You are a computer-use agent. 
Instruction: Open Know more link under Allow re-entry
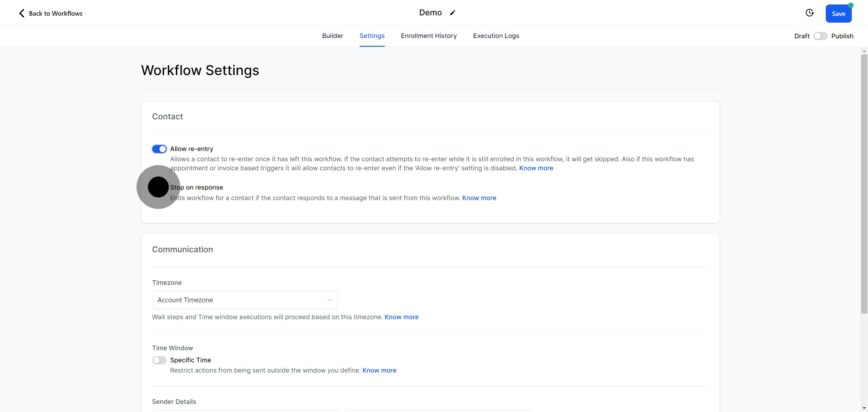(x=536, y=168)
